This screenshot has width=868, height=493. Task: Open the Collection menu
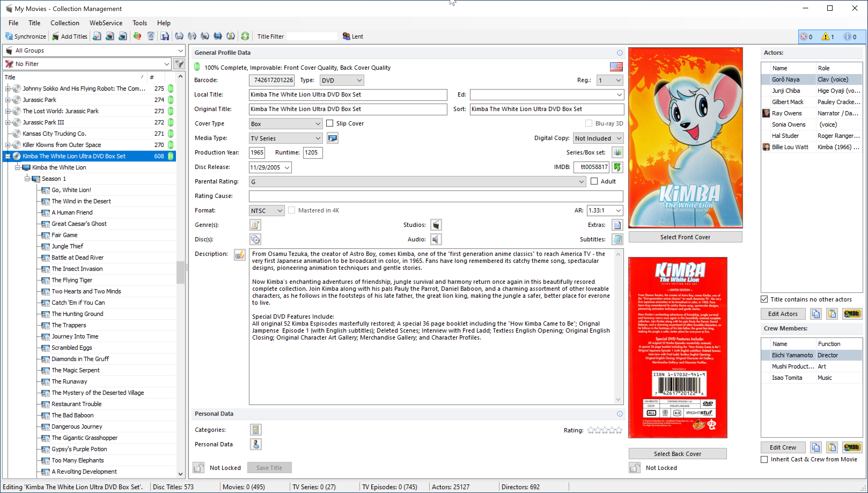click(x=65, y=23)
